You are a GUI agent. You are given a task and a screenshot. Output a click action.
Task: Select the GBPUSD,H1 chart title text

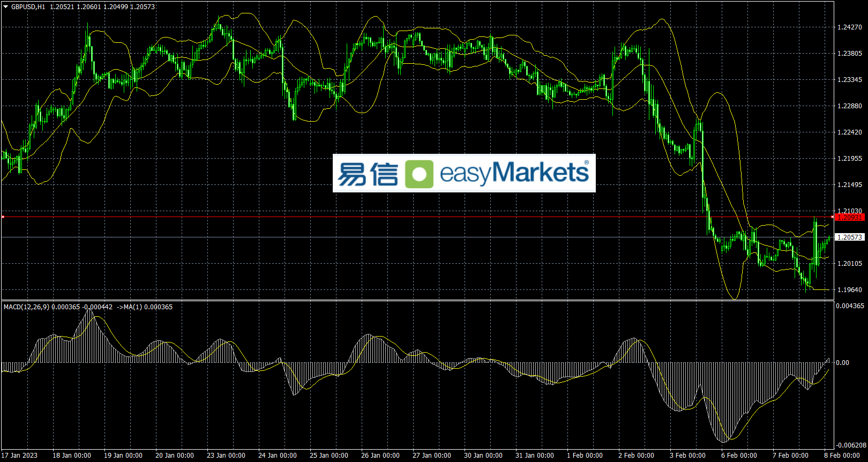pos(28,7)
